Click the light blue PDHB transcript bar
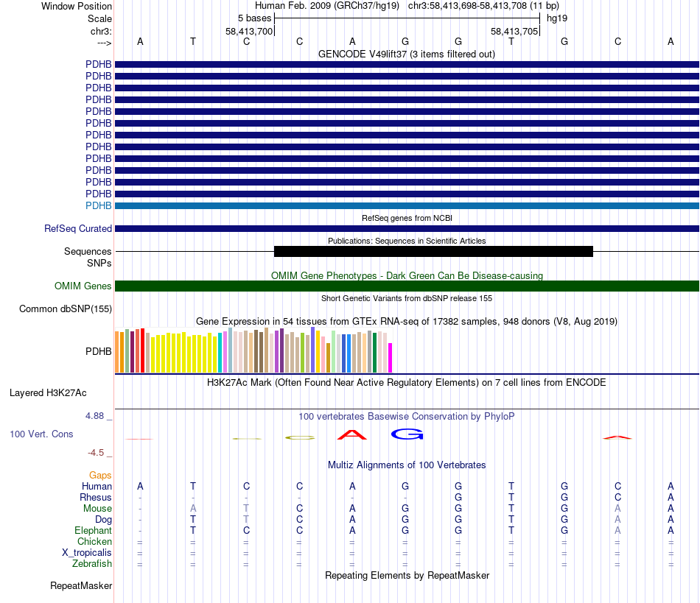700x603 pixels. point(407,205)
